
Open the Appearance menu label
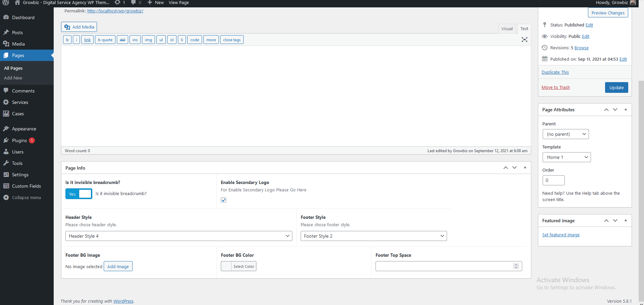click(24, 129)
